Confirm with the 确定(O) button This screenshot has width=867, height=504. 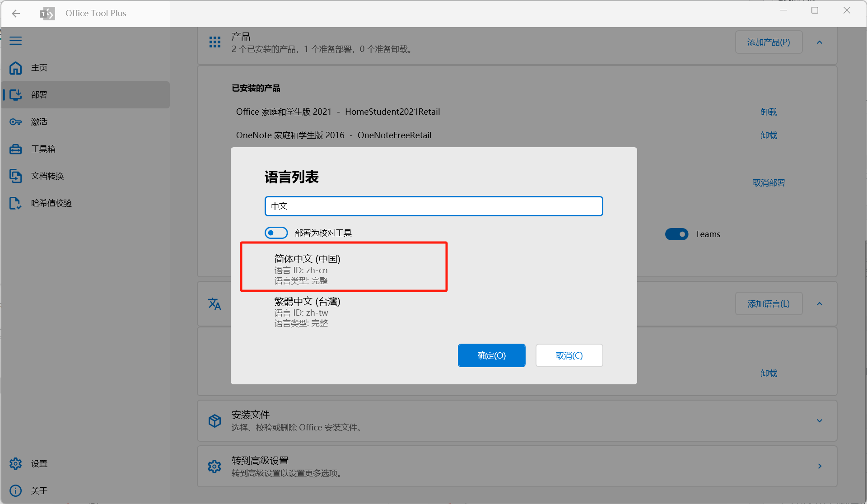[491, 355]
